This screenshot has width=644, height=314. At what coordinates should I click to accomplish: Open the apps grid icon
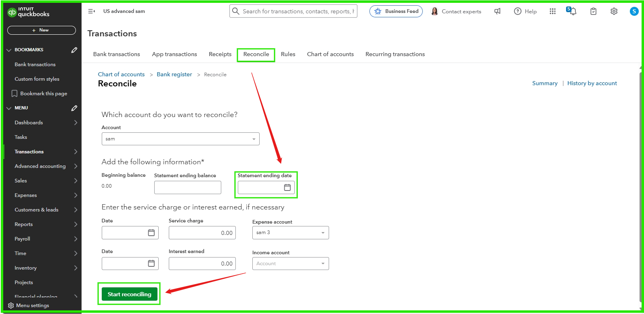(x=553, y=11)
